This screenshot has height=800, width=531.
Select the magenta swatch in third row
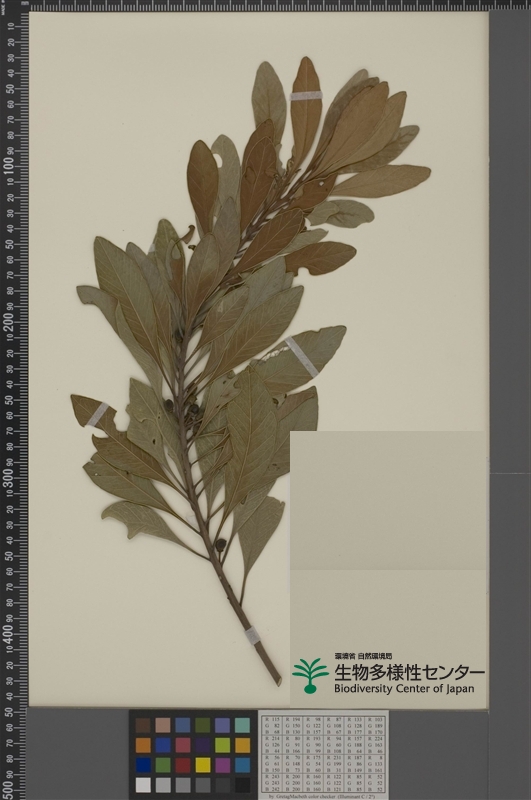click(223, 765)
